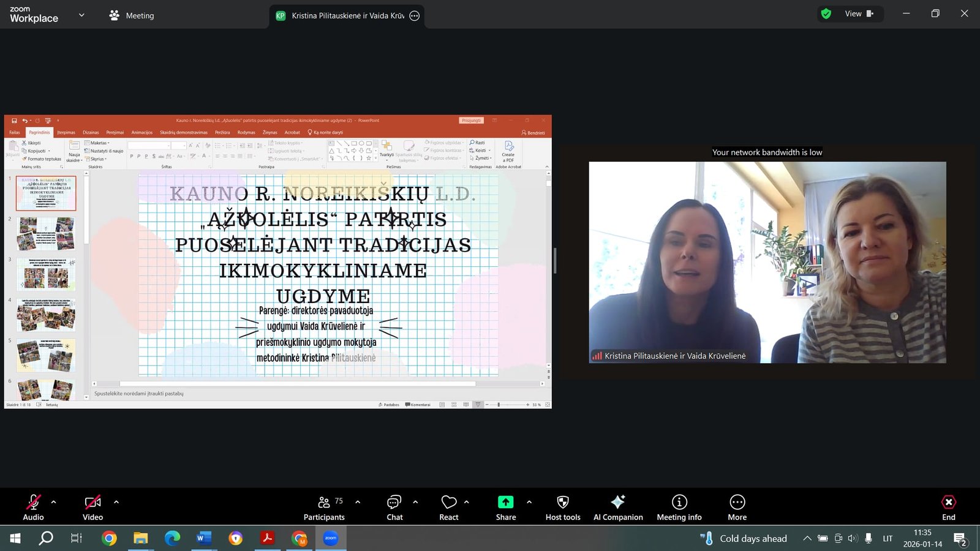This screenshot has width=980, height=551.
Task: Unmute the microphone via Audio
Action: (x=33, y=508)
